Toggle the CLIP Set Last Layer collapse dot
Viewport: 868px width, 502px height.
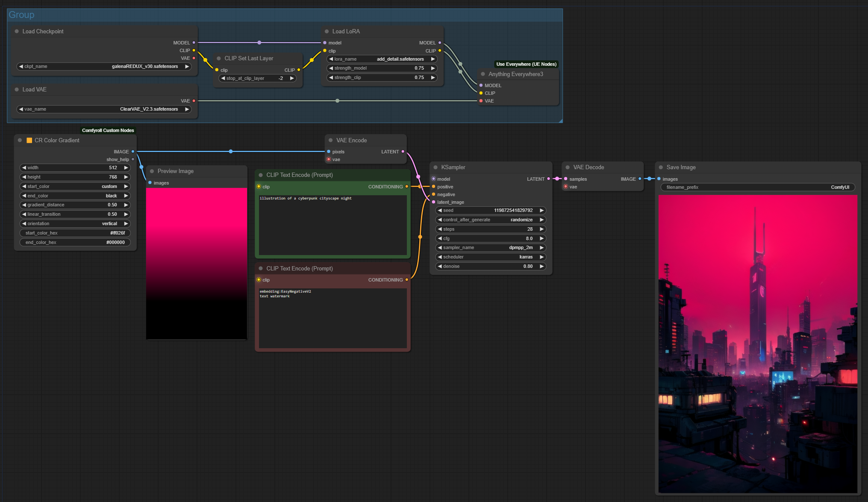click(219, 59)
